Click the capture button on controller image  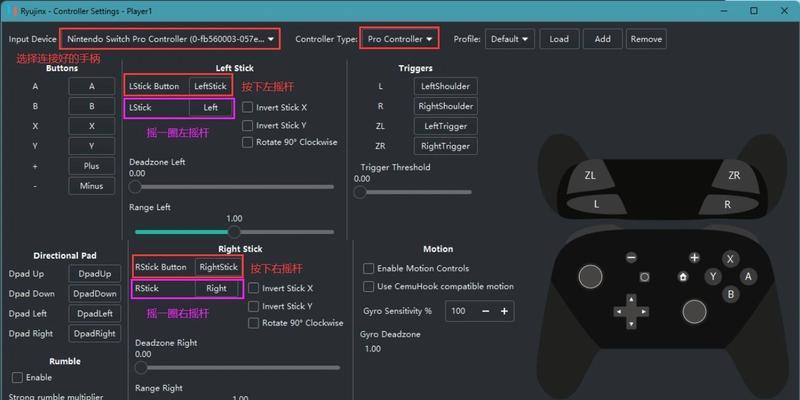click(644, 277)
